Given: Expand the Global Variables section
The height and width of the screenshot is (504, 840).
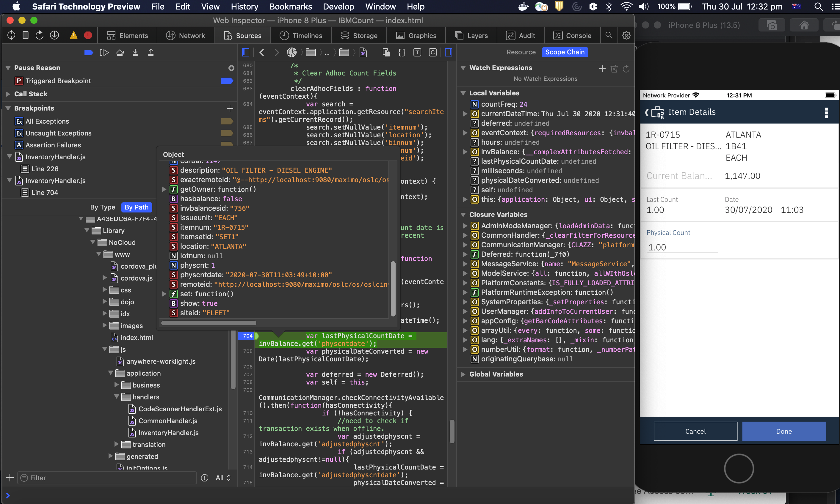Looking at the screenshot, I should [463, 374].
